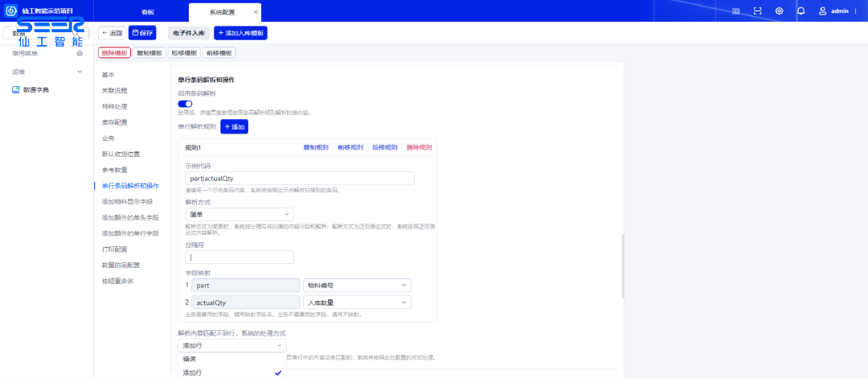868x379 pixels.
Task: Click the 分隔符 input field
Action: click(240, 257)
